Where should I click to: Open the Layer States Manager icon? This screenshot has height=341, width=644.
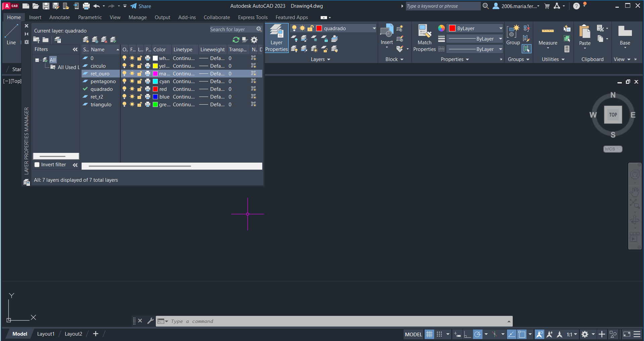58,40
